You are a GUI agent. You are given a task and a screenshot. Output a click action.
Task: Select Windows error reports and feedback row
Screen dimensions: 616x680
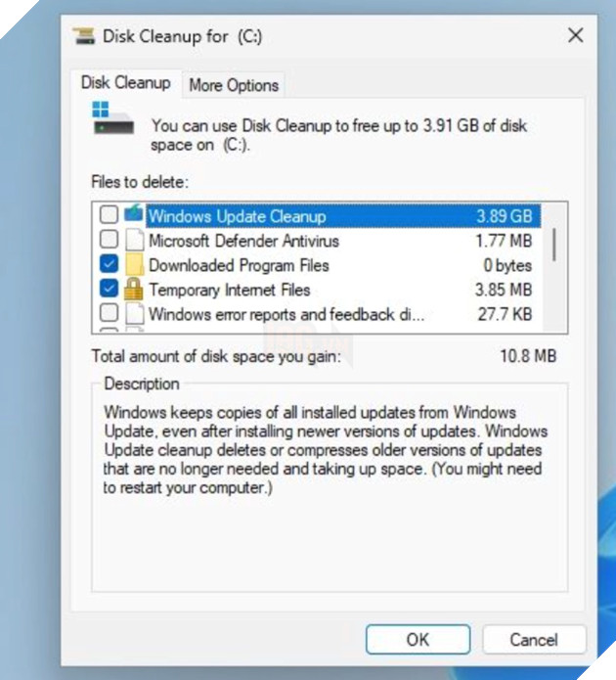pyautogui.click(x=321, y=314)
